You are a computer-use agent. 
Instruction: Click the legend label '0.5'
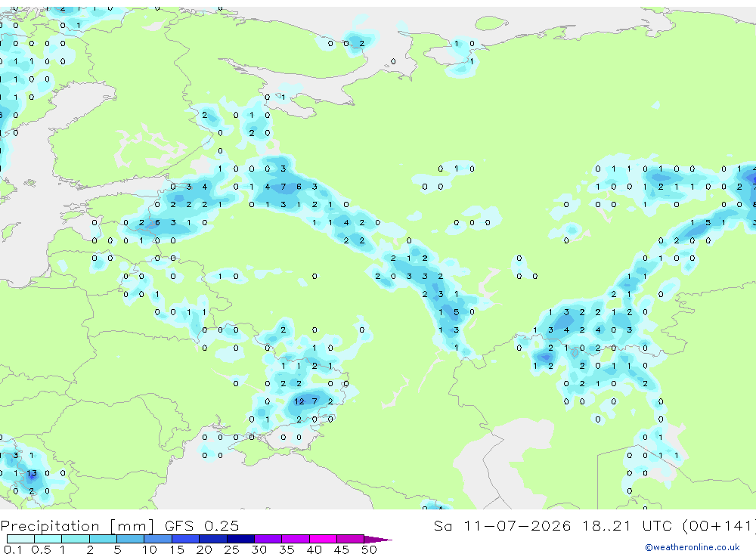41,549
